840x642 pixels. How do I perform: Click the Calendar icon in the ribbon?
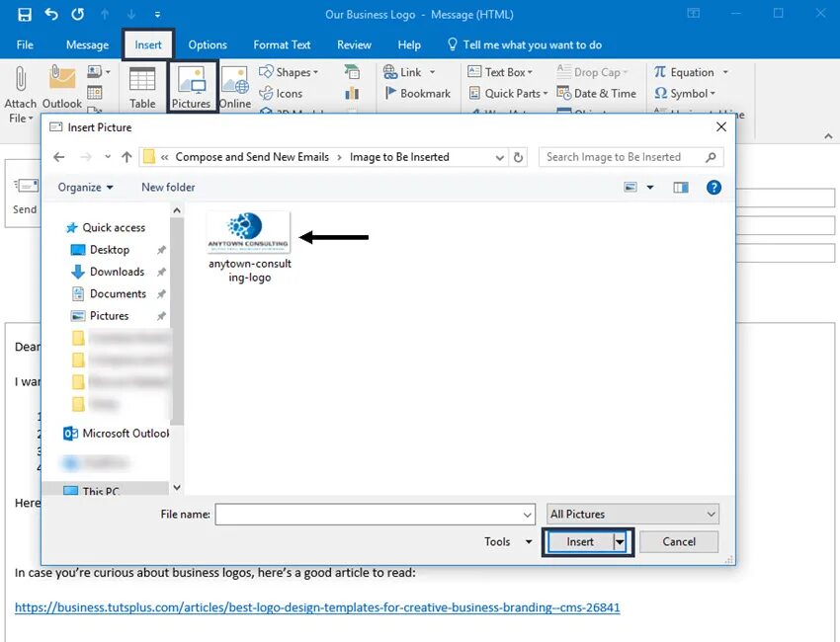click(95, 93)
